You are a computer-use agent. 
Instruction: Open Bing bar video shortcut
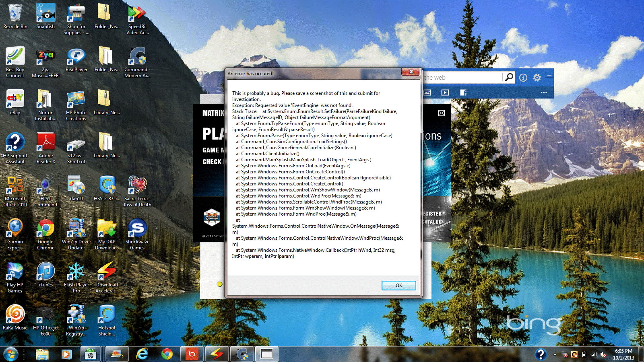pos(445,93)
